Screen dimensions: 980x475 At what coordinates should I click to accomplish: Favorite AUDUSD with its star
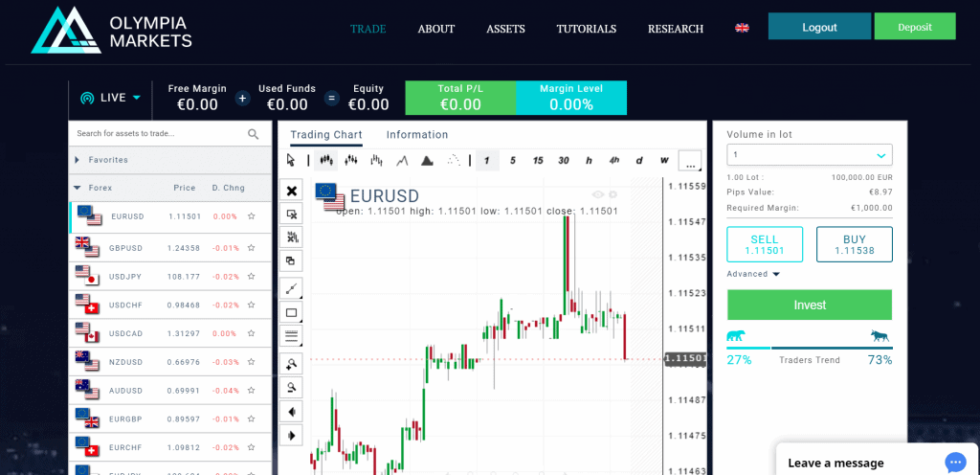tap(252, 390)
